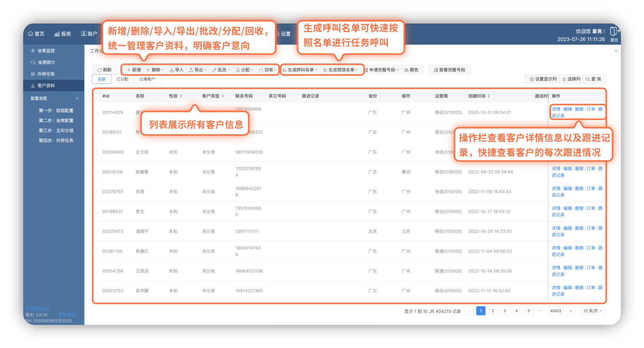Click the 导入 import icon

[x=172, y=70]
